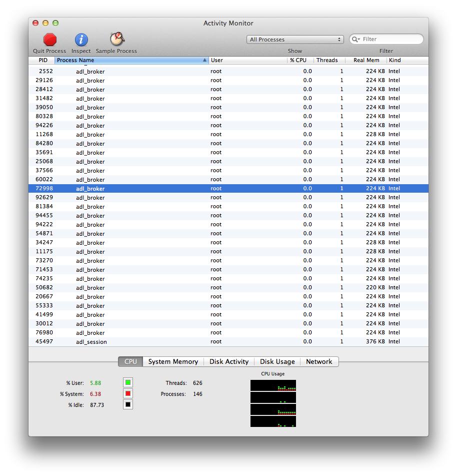The image size is (457, 476).
Task: Select process row with PID 2552
Action: pyautogui.click(x=228, y=72)
